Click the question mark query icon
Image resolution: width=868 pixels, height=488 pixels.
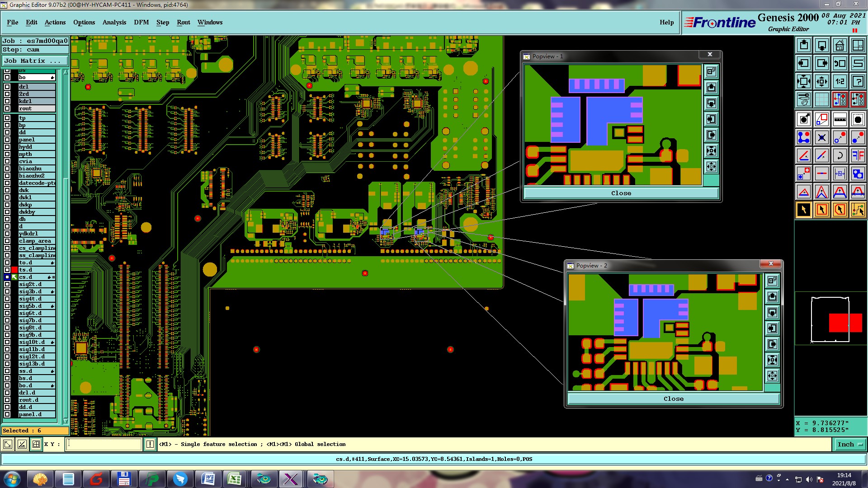pyautogui.click(x=858, y=81)
